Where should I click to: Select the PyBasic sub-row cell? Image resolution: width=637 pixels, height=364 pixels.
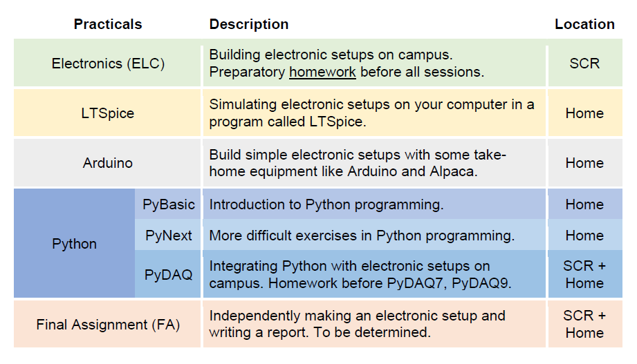pyautogui.click(x=169, y=204)
